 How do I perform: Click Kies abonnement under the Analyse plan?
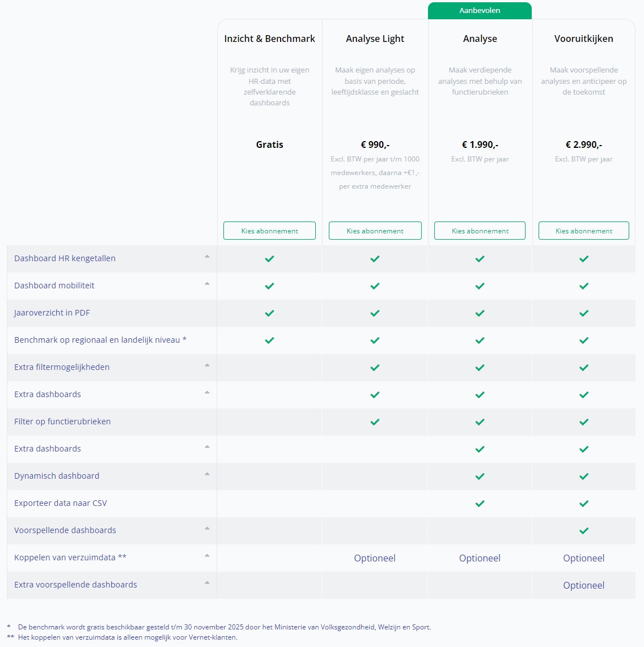click(x=480, y=231)
